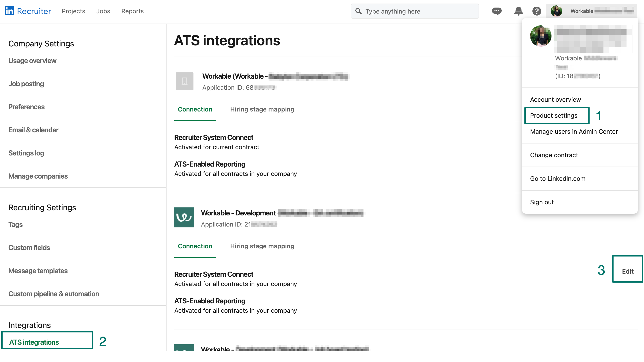Click the Company Settings section heading
Viewport: 644px width, 362px height.
(x=41, y=44)
